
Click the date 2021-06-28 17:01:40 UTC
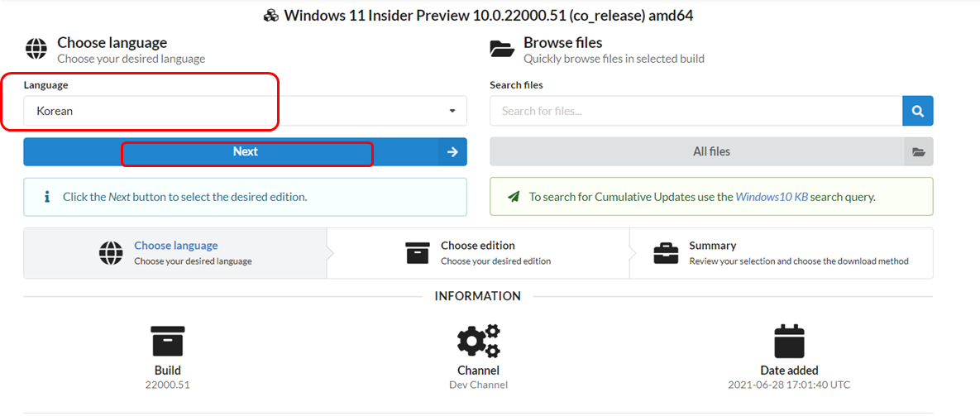789,385
